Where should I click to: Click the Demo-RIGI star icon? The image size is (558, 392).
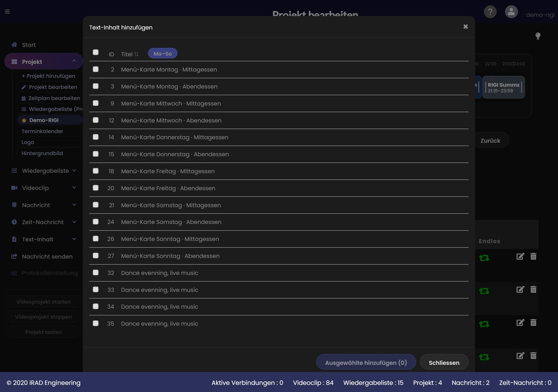[x=24, y=120]
